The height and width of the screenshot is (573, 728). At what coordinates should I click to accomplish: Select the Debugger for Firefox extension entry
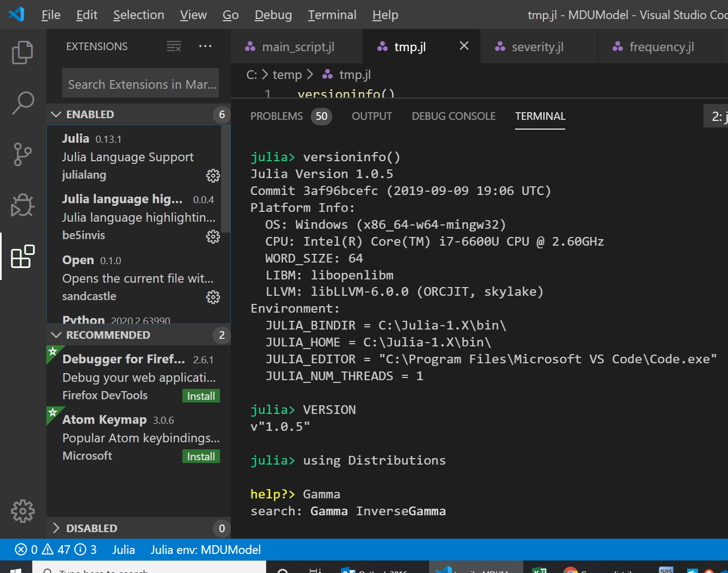[138, 377]
